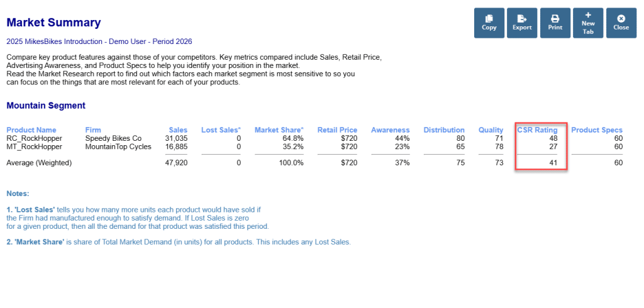
Task: Close the Market Summary report
Action: pyautogui.click(x=621, y=23)
